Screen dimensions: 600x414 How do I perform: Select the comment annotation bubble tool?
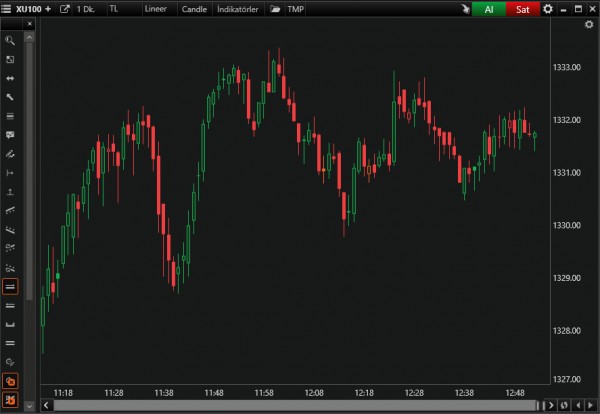(10, 135)
